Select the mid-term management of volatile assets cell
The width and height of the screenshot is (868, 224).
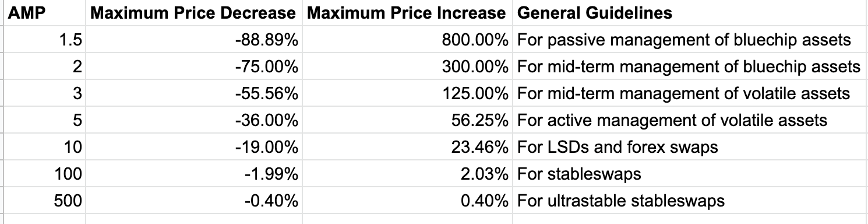point(690,93)
